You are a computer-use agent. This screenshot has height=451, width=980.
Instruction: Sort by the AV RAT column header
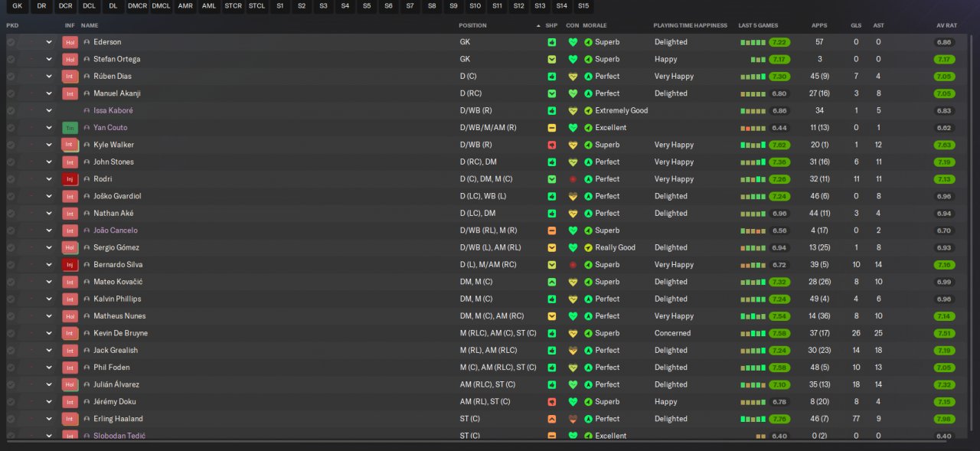pyautogui.click(x=946, y=25)
